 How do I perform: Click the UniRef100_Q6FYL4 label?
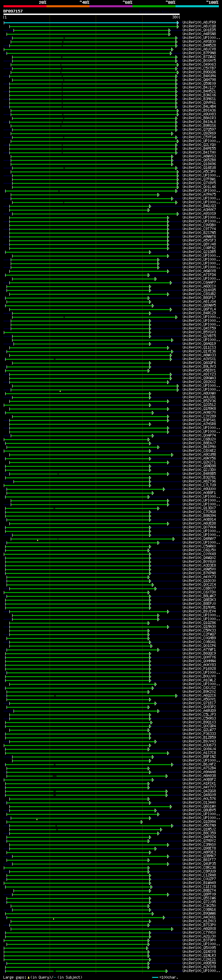click(x=199, y=309)
